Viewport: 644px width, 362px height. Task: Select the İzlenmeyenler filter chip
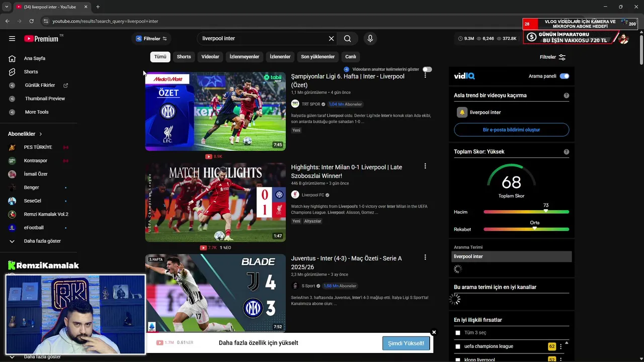point(244,57)
